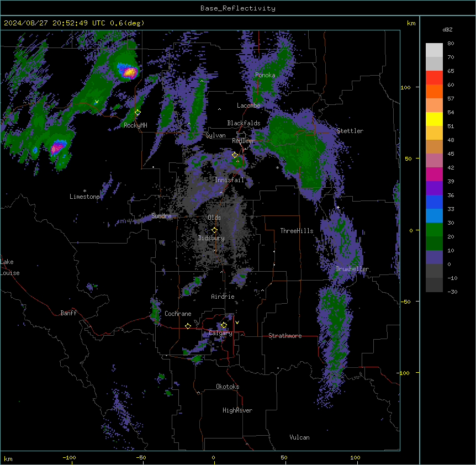Pick the magenta 39-42 dBZ legend swatch
The height and width of the screenshot is (465, 476).
(x=434, y=174)
